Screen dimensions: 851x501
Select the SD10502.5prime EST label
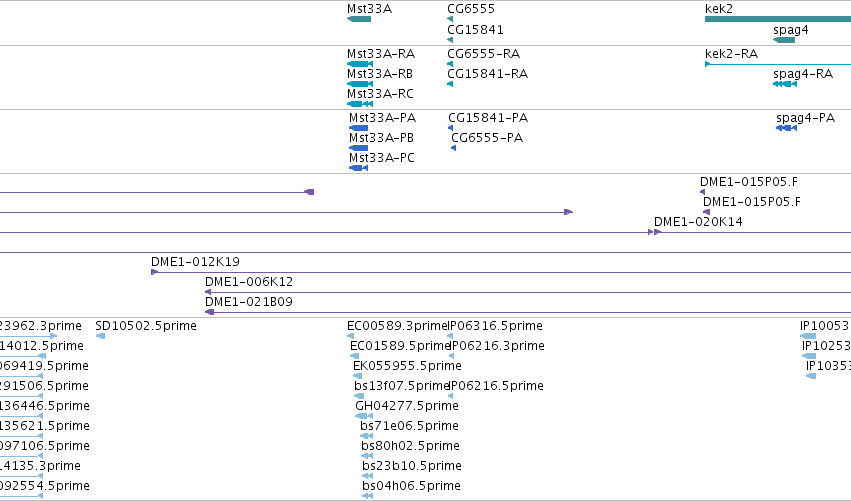[x=146, y=326]
